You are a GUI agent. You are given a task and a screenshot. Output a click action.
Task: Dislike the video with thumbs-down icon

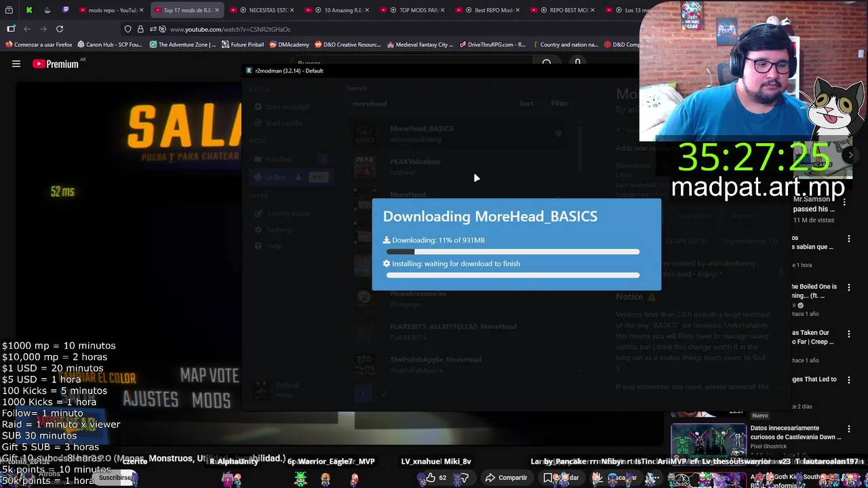click(465, 478)
